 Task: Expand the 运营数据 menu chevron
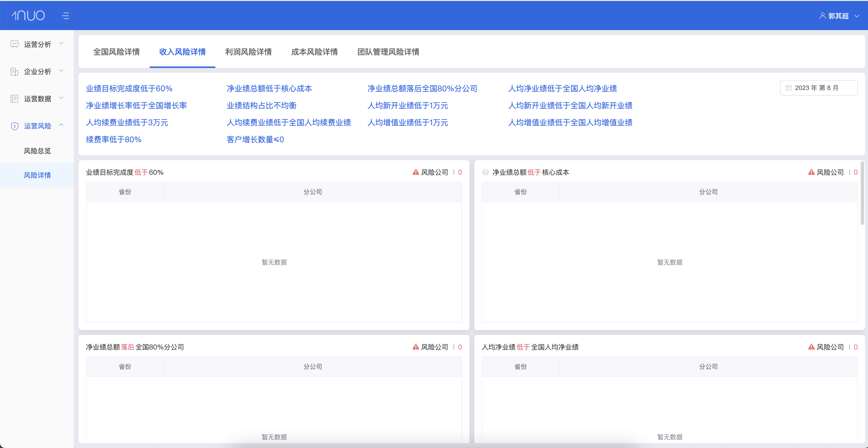61,98
